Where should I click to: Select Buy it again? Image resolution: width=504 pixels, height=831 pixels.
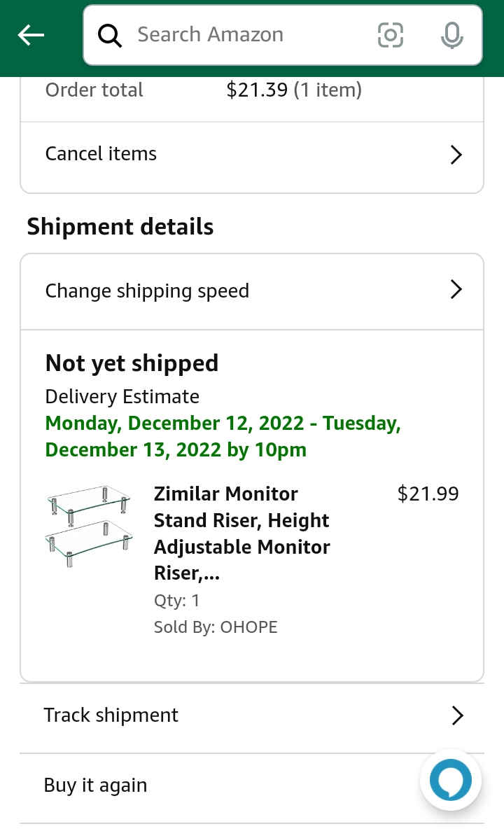[x=95, y=785]
